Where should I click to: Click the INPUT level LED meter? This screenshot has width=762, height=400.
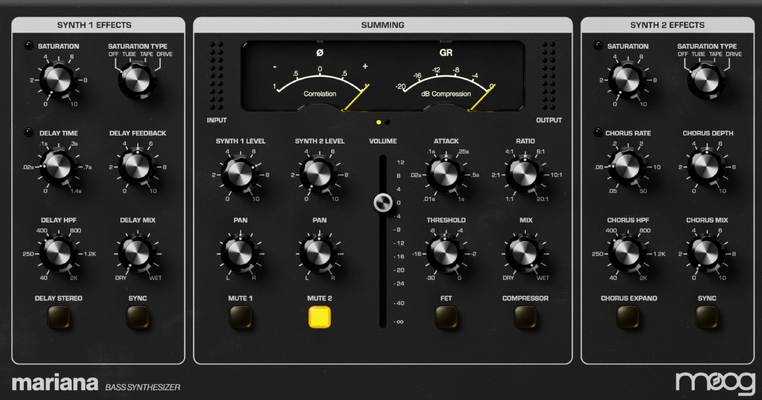pyautogui.click(x=217, y=76)
